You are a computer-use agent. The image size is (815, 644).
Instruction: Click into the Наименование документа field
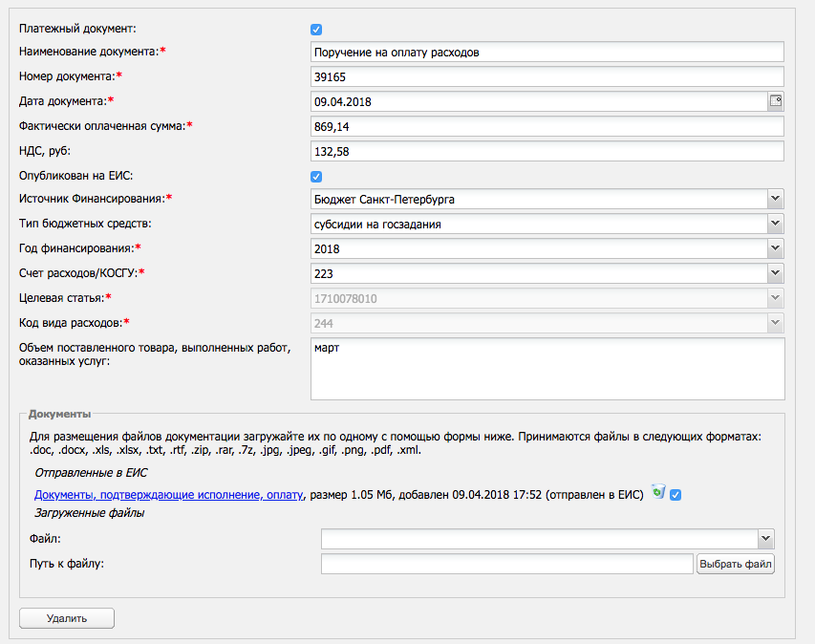pyautogui.click(x=547, y=53)
